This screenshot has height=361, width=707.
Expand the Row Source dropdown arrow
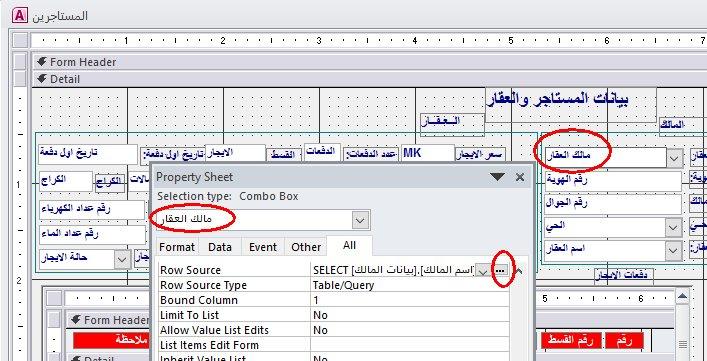pyautogui.click(x=483, y=271)
